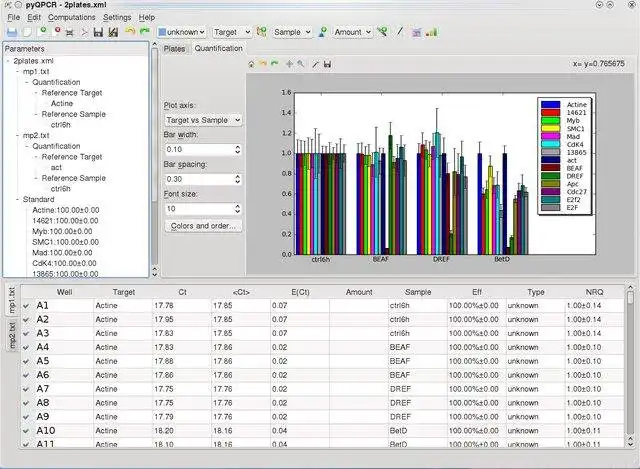Click the plot home icon above the chart
640x469 pixels.
(253, 64)
